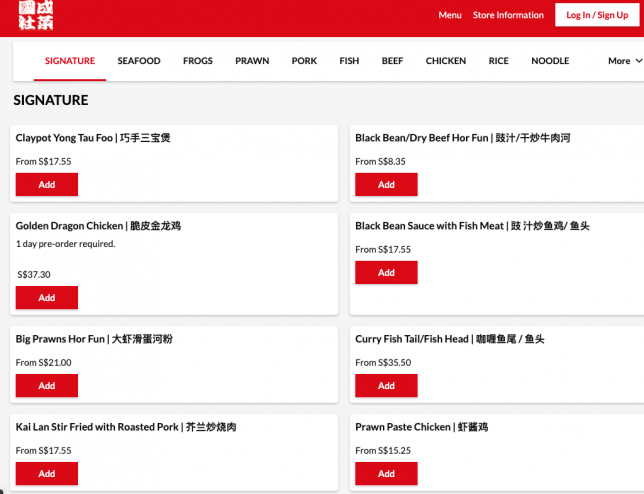Image resolution: width=644 pixels, height=494 pixels.
Task: Open the PORK category tab
Action: click(304, 61)
